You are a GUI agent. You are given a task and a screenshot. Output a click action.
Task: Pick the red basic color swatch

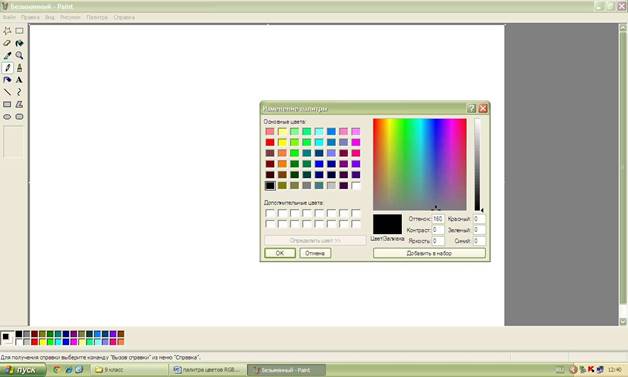click(270, 143)
